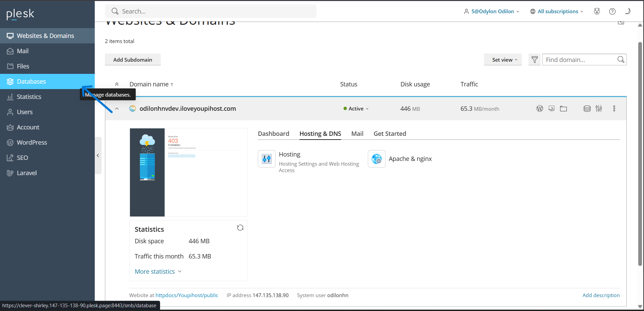644x311 pixels.
Task: Toggle dark mode with the moon icon
Action: pyautogui.click(x=627, y=11)
